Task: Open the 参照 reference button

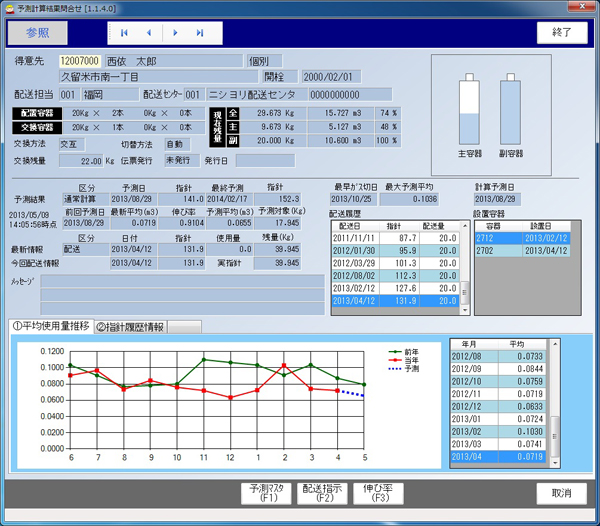Action: (x=37, y=32)
